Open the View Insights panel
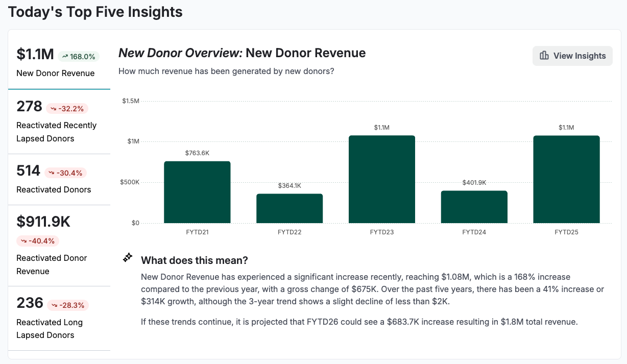 tap(572, 56)
